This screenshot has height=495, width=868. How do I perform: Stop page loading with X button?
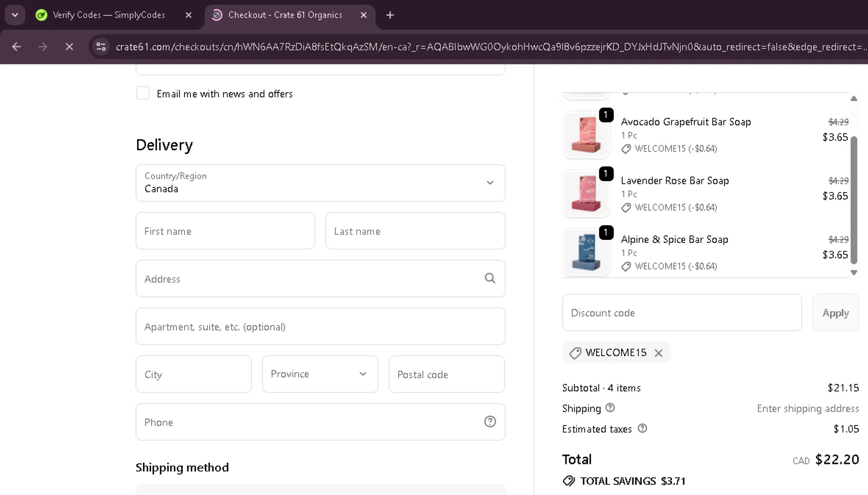[69, 47]
